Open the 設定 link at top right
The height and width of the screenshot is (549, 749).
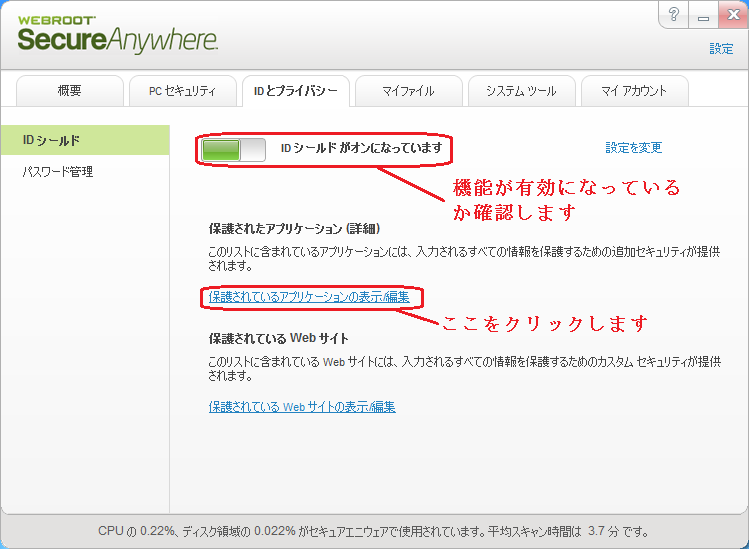(x=721, y=49)
